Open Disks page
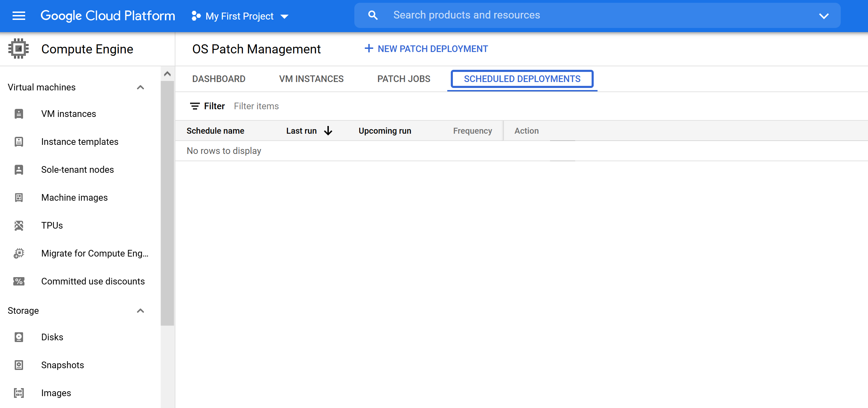The width and height of the screenshot is (868, 408). [x=52, y=337]
